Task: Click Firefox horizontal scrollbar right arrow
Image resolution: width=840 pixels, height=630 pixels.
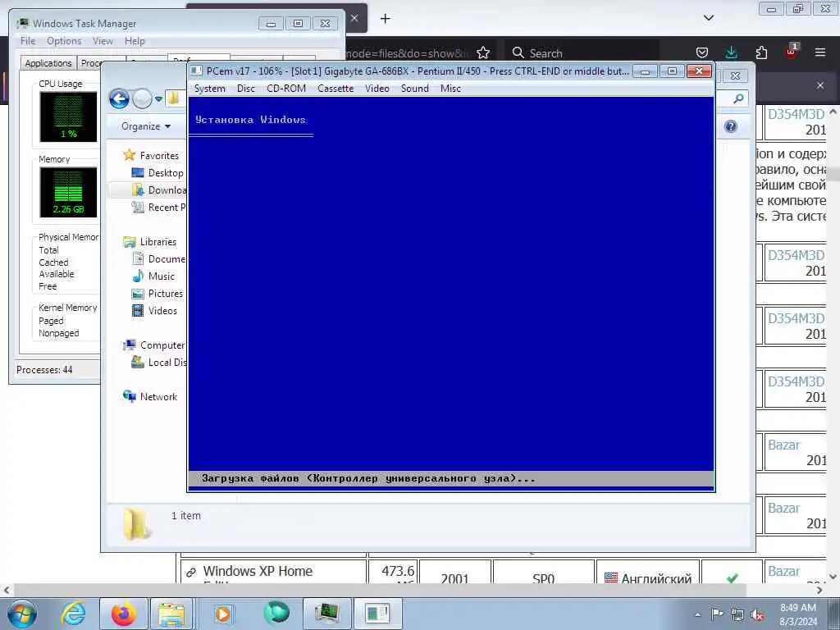Action: 819,590
